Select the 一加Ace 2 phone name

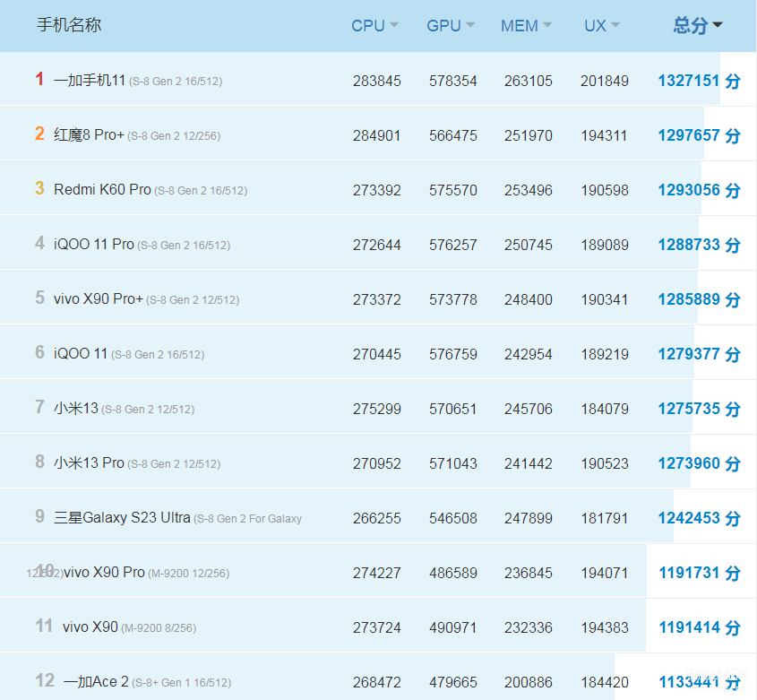click(x=96, y=681)
